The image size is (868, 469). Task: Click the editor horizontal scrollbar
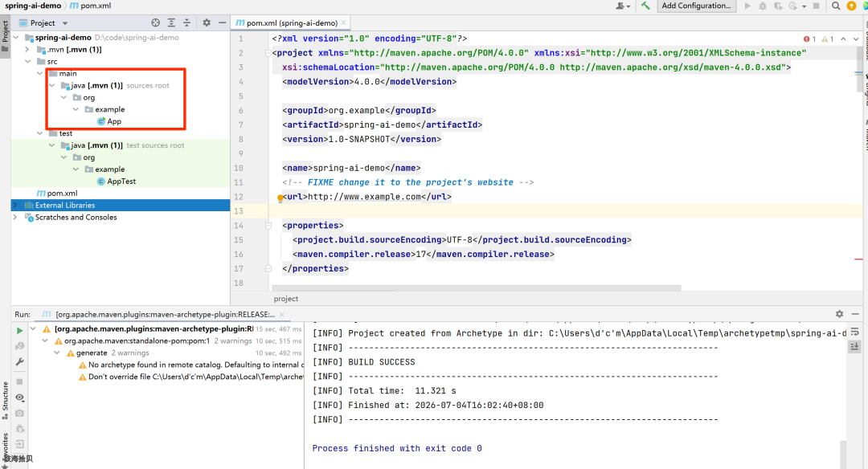point(476,288)
